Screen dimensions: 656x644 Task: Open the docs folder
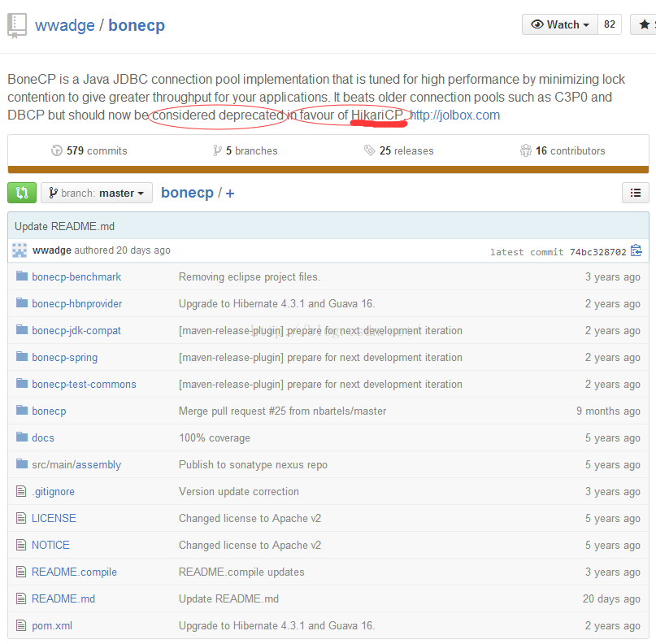(x=43, y=437)
